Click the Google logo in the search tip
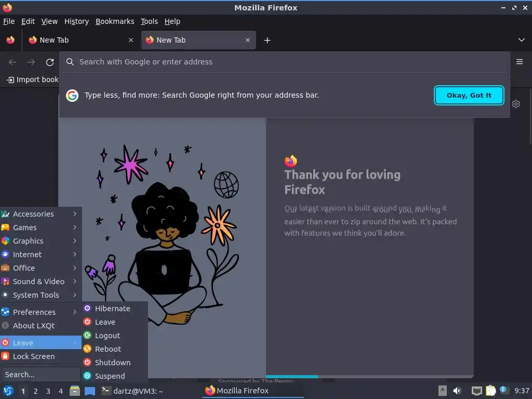 coord(72,96)
